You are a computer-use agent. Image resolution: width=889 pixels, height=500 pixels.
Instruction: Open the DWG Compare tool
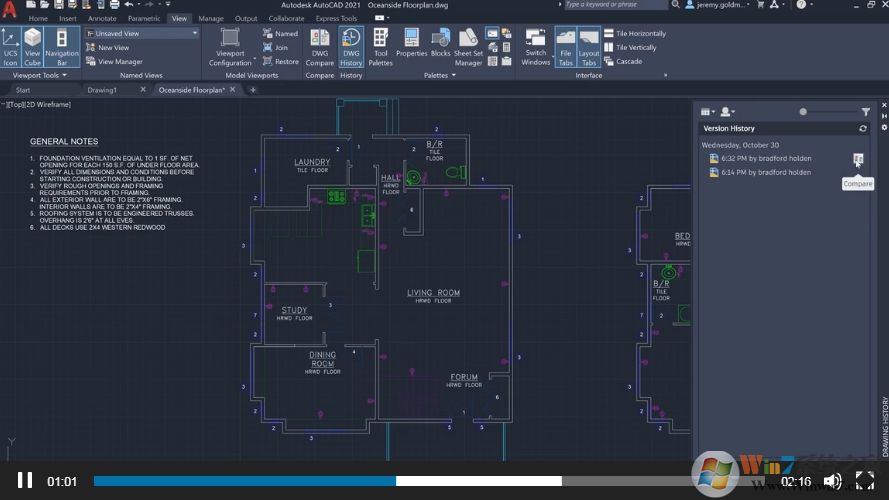(x=320, y=46)
